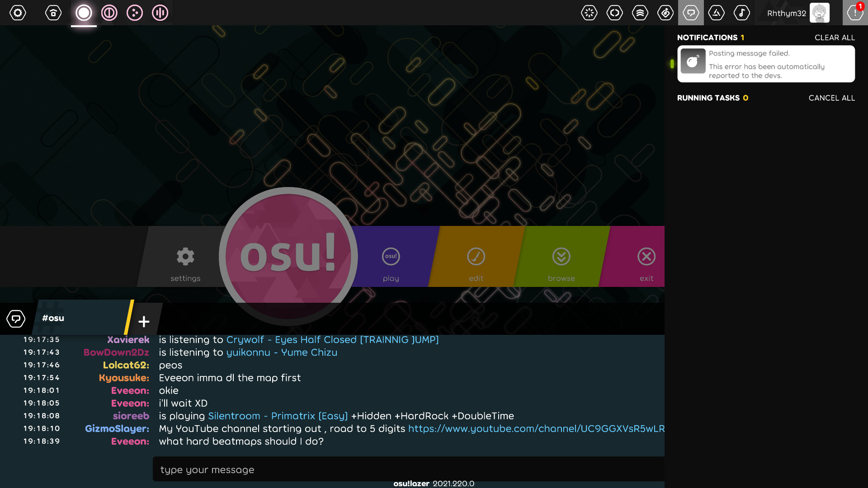Open Silentroom - Primatrix [Easy] beatmap link

click(278, 416)
